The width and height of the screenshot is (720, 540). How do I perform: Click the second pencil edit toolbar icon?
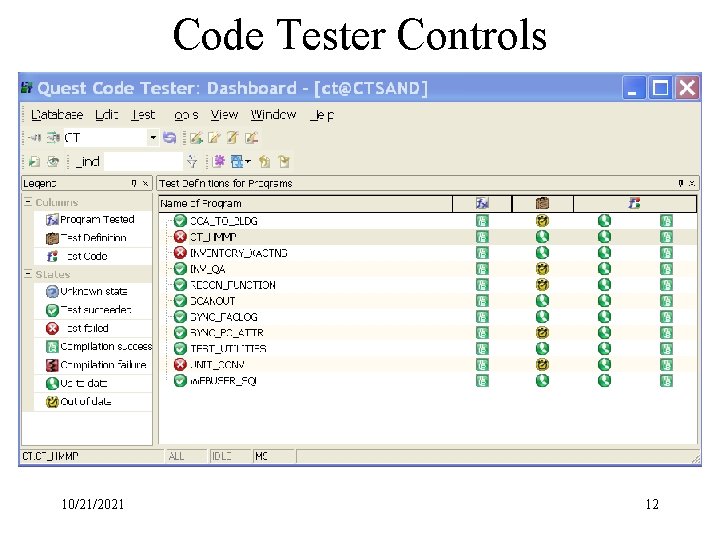click(x=214, y=137)
